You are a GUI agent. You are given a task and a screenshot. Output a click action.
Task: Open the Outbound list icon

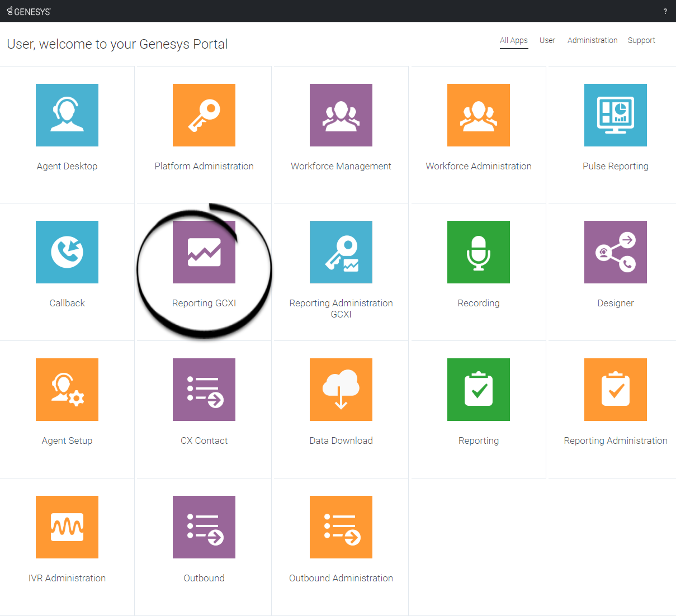tap(204, 527)
